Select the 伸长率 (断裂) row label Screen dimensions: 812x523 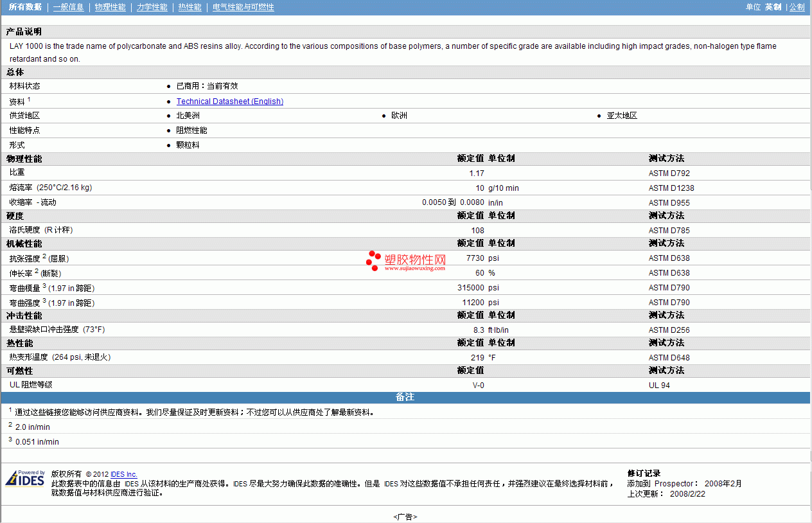coord(35,272)
